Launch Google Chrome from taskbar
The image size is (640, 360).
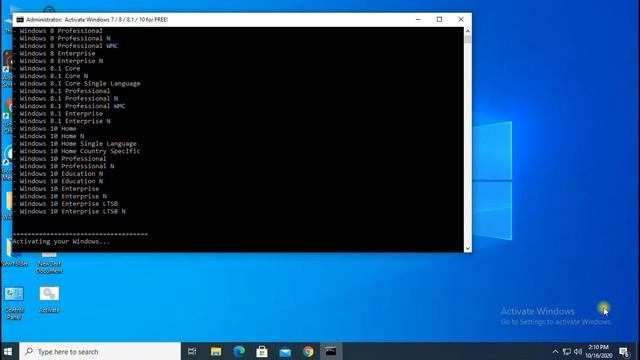308,351
